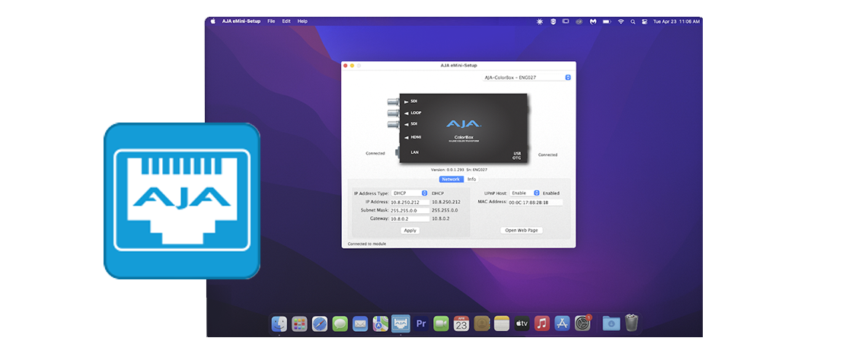868x357 pixels.
Task: Open System Preferences in the dock
Action: 583,324
